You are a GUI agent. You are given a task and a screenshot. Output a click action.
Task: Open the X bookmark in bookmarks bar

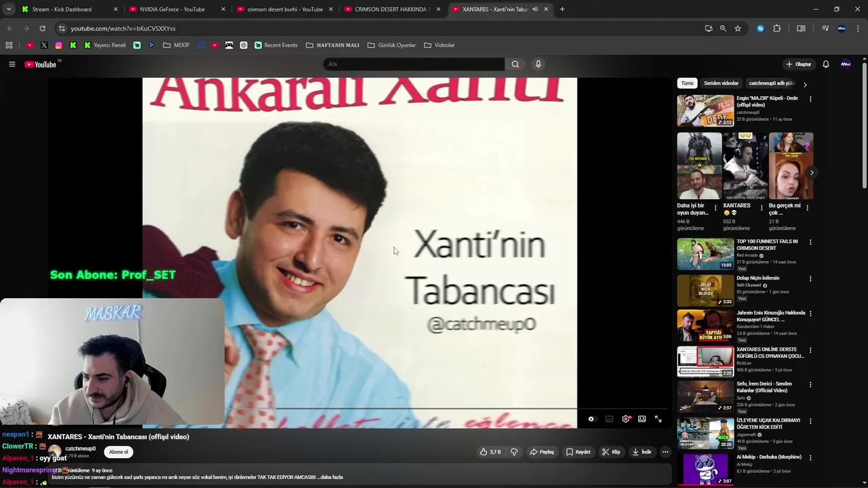44,45
